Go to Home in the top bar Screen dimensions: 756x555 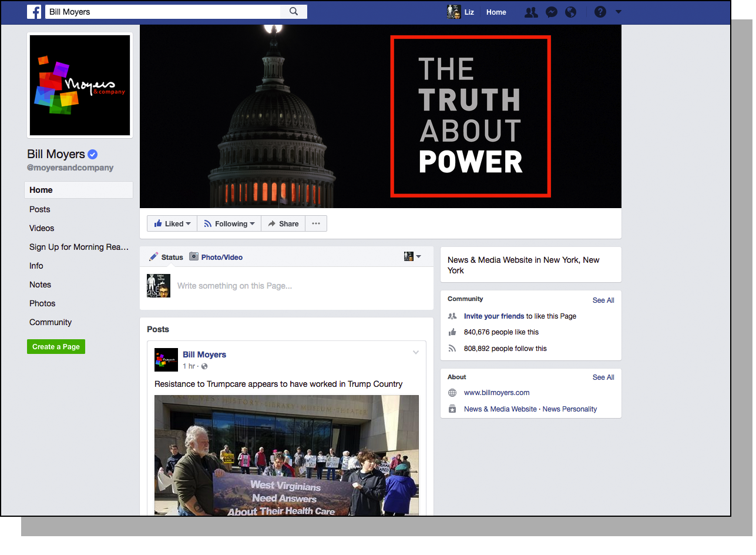496,12
